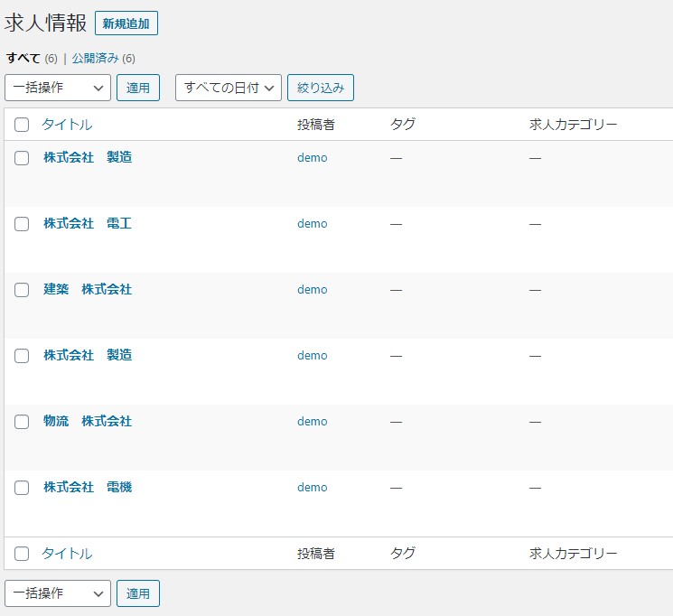Click the bottom 適用 apply button
The image size is (673, 616).
pos(138,593)
